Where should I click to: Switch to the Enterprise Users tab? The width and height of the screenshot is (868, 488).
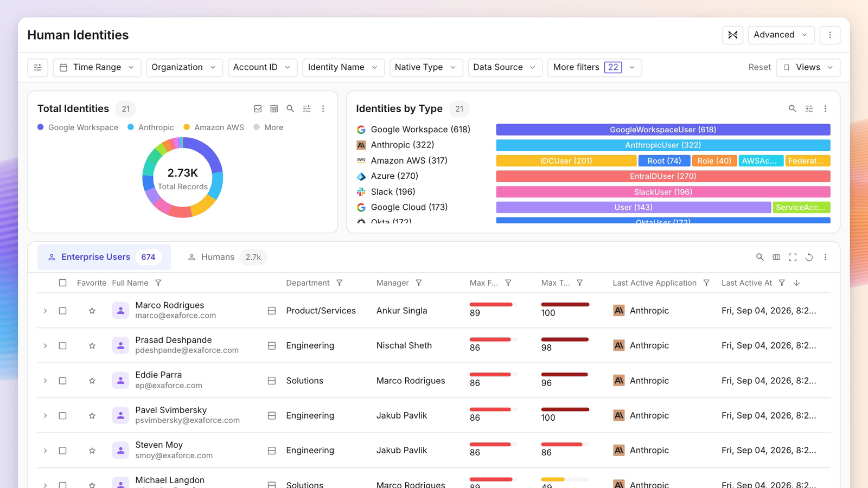(x=104, y=257)
